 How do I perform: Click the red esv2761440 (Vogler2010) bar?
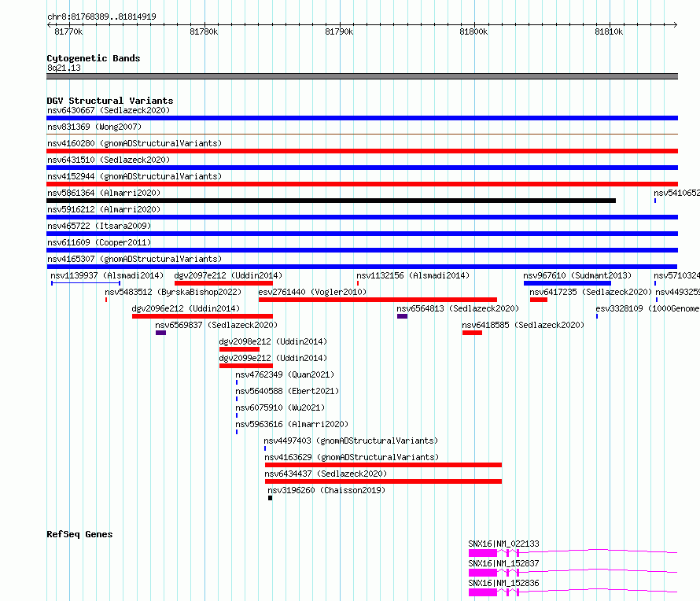[378, 300]
